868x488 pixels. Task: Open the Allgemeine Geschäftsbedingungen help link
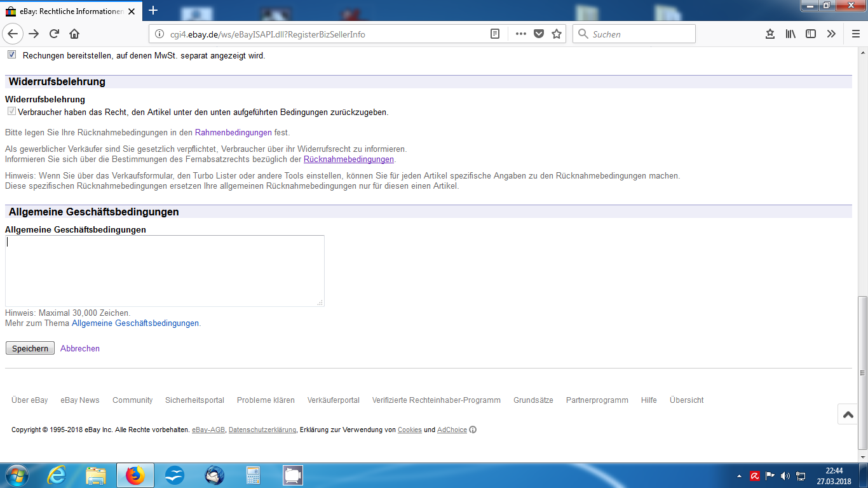135,323
